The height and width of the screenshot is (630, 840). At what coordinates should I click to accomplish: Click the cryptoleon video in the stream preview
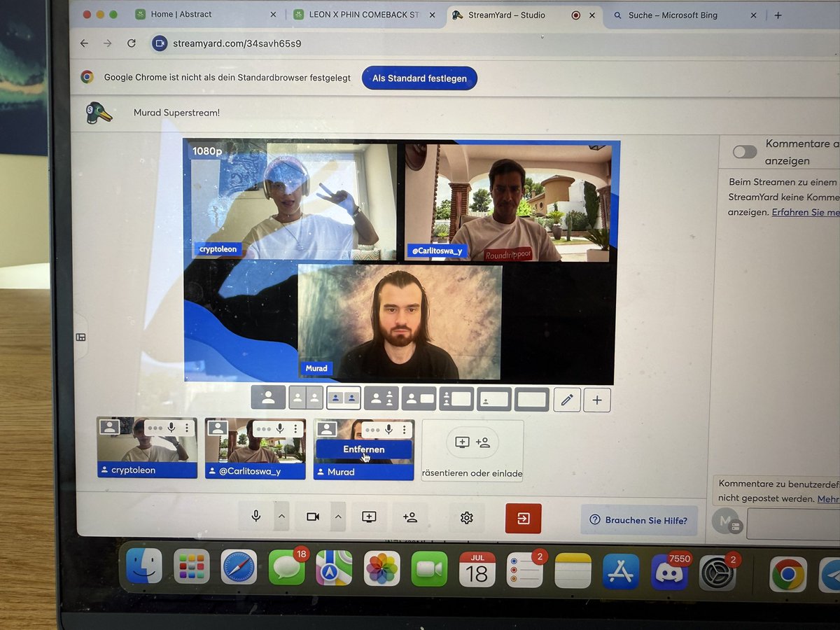(293, 202)
